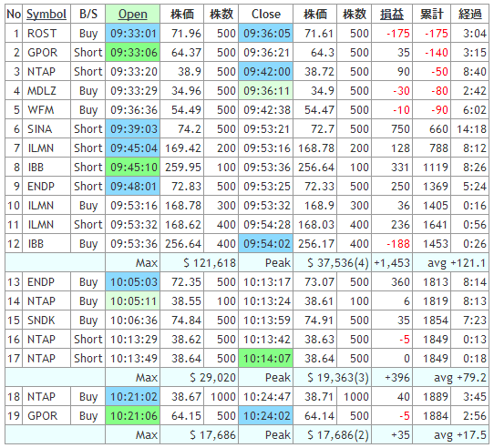
Task: Click open time 10:05:11
Action: [x=133, y=301]
